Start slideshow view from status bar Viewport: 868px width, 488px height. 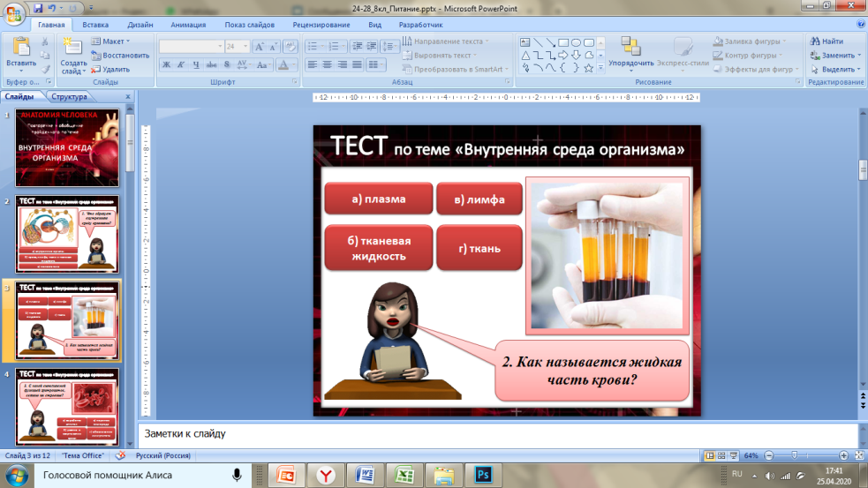click(x=734, y=455)
